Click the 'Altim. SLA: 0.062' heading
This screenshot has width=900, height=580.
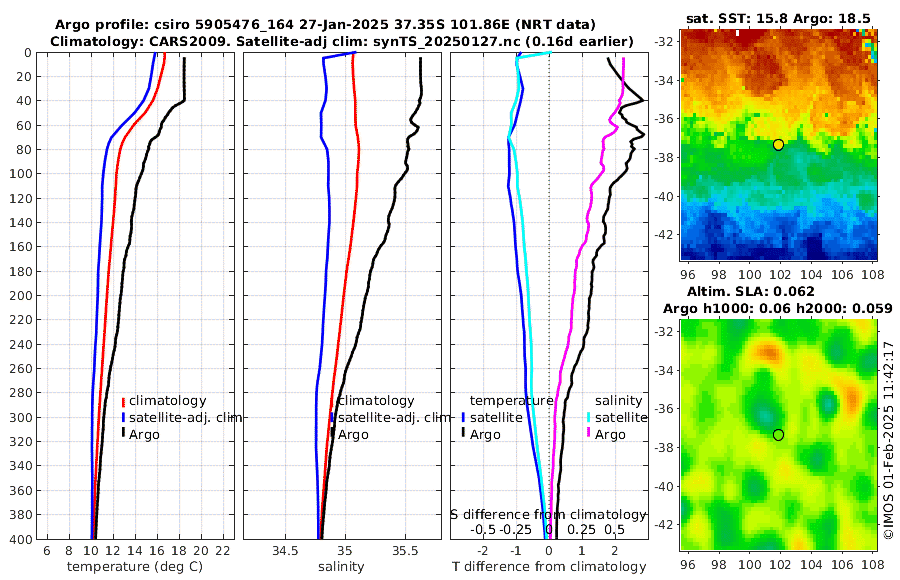coord(751,291)
